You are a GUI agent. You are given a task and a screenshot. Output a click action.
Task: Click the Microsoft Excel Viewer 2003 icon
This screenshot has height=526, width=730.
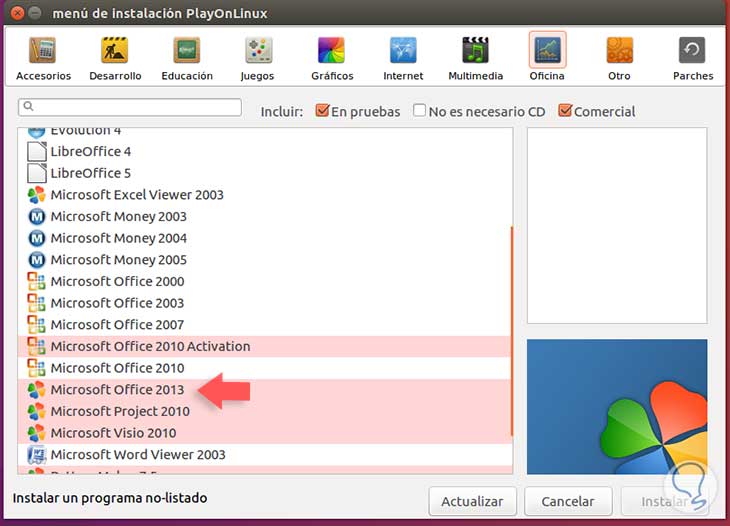36,195
